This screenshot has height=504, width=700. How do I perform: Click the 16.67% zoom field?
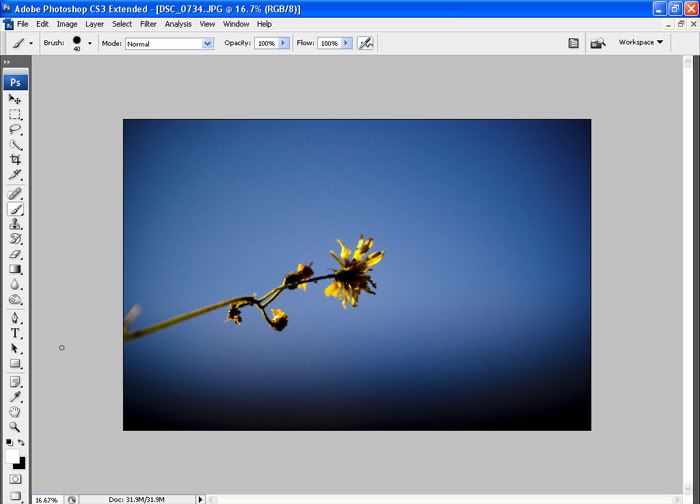[47, 500]
